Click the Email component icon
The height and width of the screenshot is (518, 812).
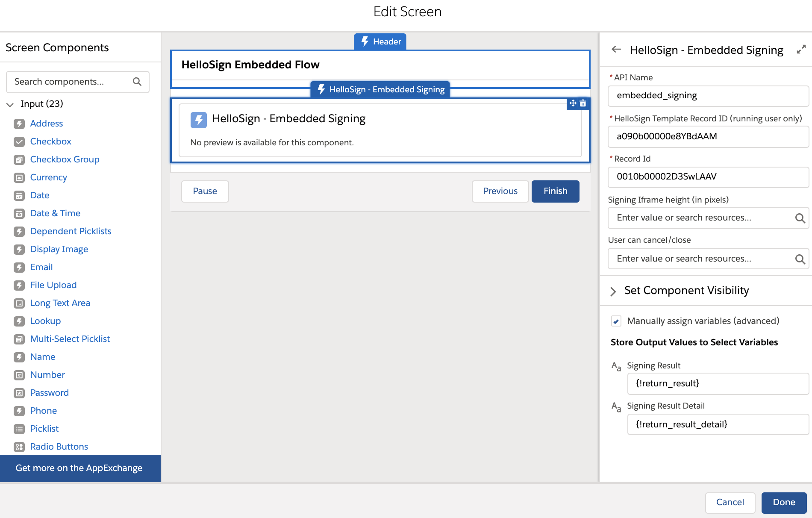[19, 268]
